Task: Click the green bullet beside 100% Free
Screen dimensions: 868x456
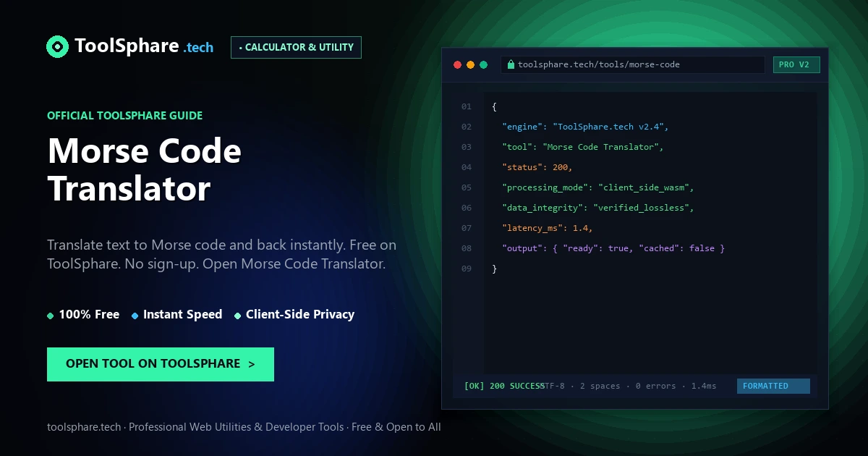Action: [51, 316]
